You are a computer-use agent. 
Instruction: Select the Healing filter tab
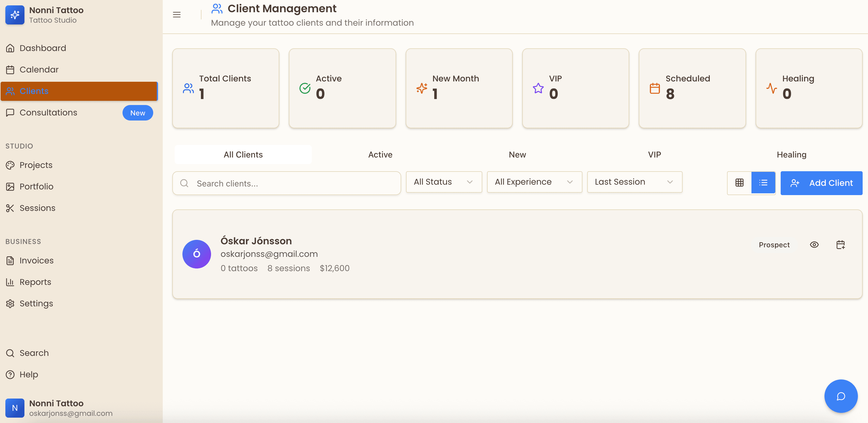coord(791,154)
